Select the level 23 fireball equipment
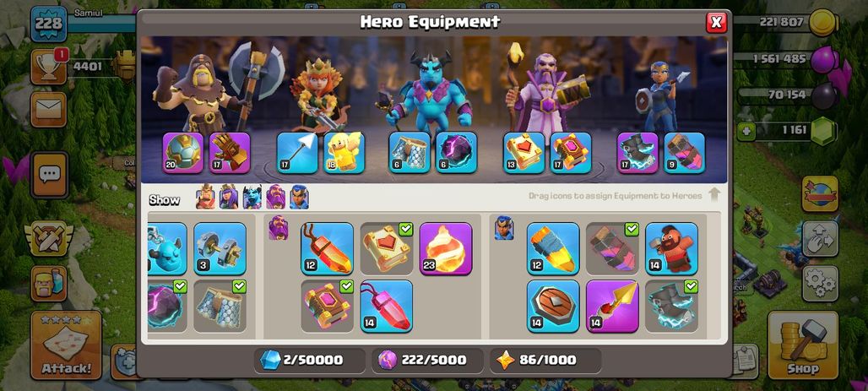868x391 pixels. click(x=446, y=248)
